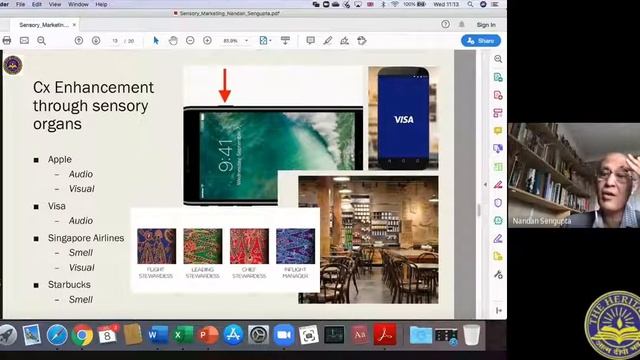Click the Sign In link
The image size is (640, 360).
point(486,25)
